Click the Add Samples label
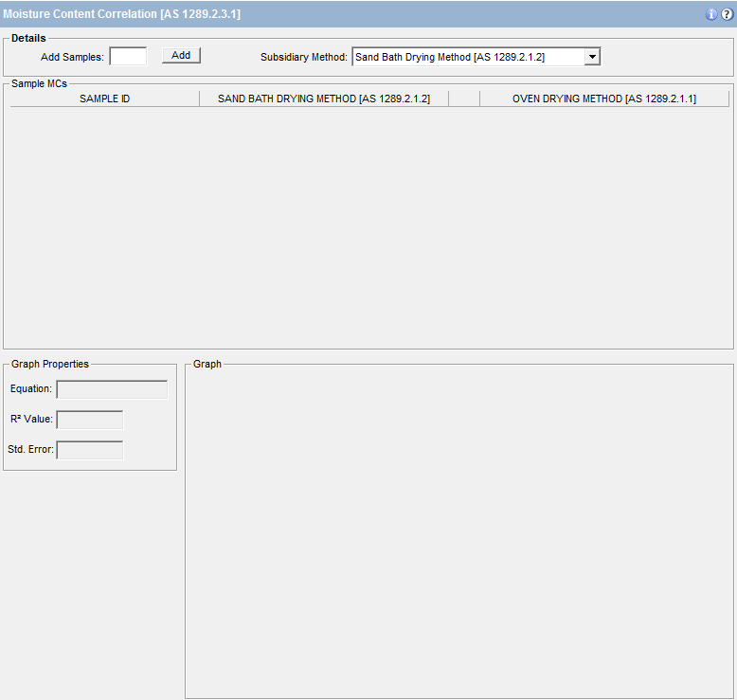This screenshot has width=737, height=700. (72, 57)
